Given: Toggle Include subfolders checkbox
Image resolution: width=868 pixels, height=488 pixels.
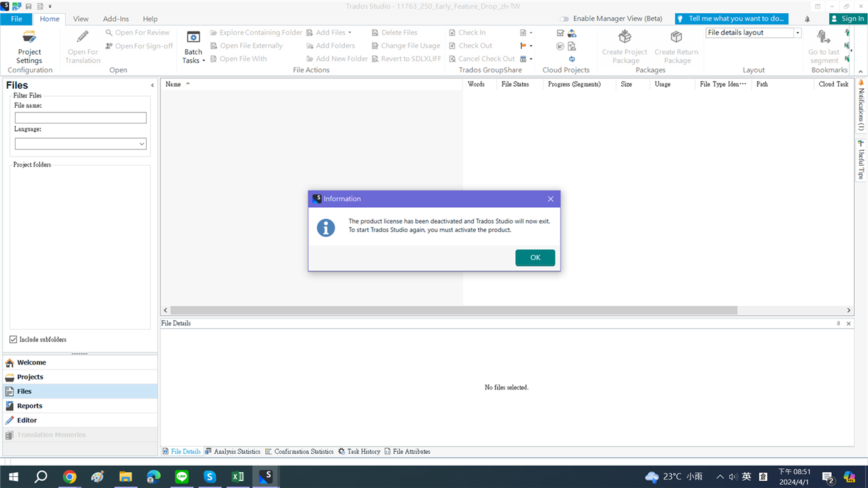Looking at the screenshot, I should [13, 339].
